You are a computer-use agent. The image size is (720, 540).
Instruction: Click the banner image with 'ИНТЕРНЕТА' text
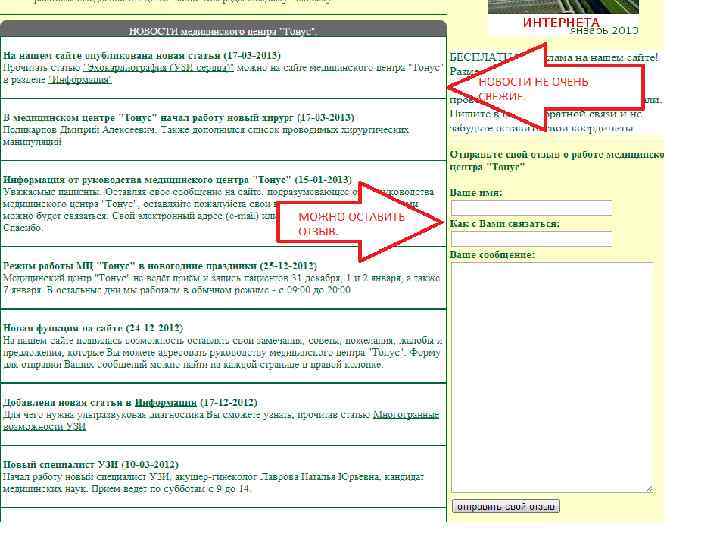click(564, 17)
